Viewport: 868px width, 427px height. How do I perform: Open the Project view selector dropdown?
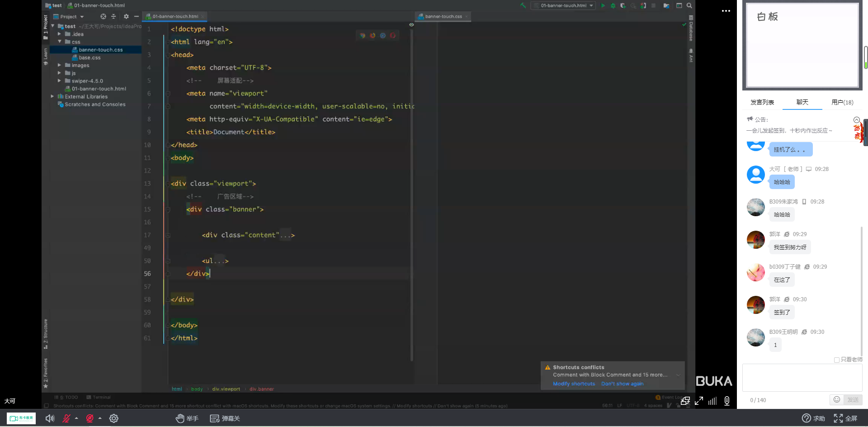tap(69, 17)
